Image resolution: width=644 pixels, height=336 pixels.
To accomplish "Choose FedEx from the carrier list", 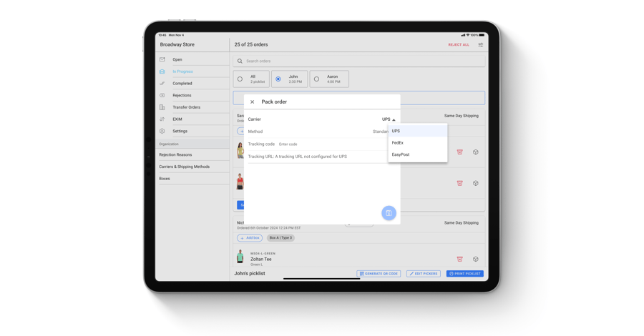I will coord(398,143).
